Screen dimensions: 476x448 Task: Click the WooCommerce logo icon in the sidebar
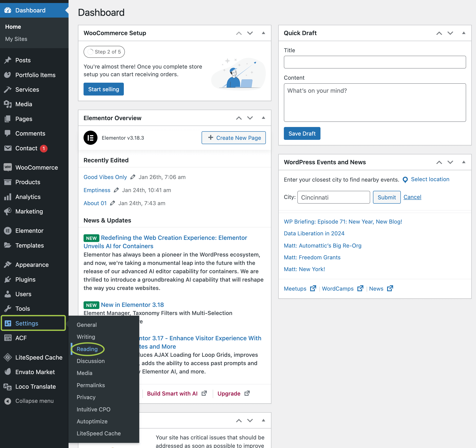[x=8, y=167]
